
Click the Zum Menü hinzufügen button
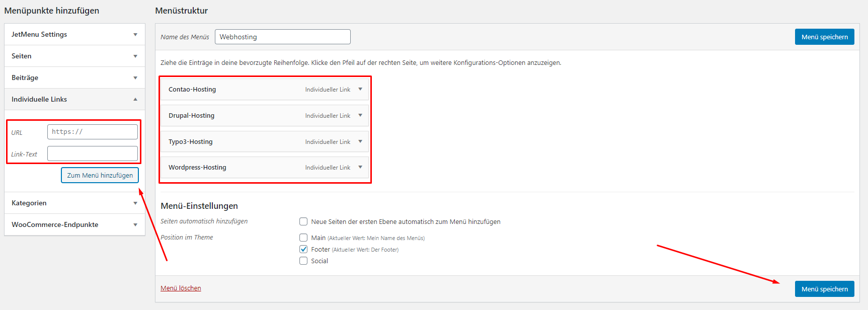100,175
